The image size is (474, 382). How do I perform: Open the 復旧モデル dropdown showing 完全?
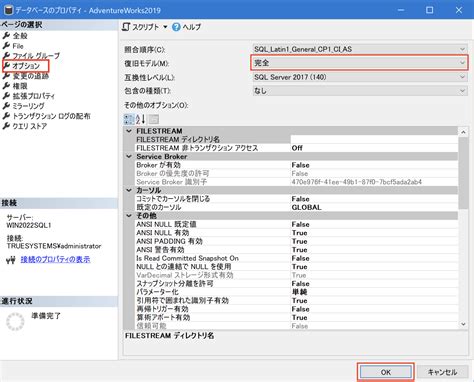pyautogui.click(x=359, y=63)
